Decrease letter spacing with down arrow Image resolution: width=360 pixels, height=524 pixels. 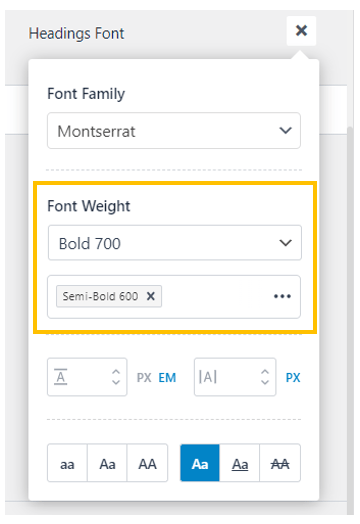(265, 382)
